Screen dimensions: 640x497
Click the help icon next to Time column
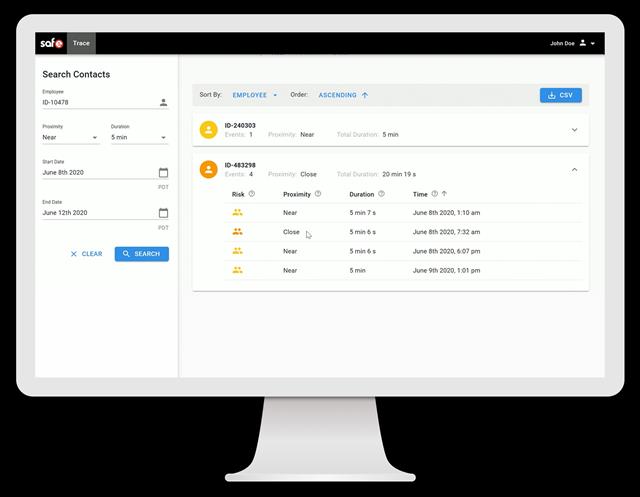(435, 194)
